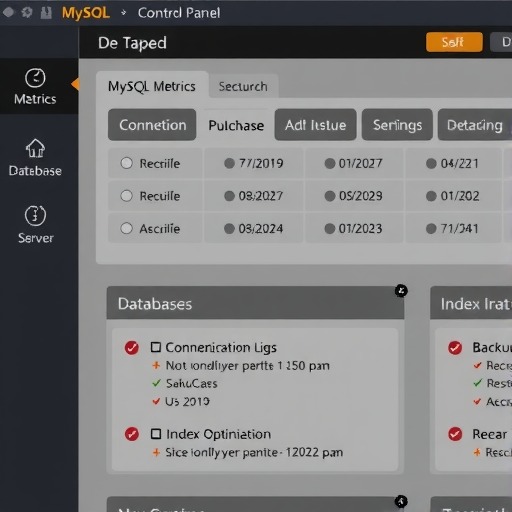
Task: Click the Databases panel header
Action: click(255, 303)
